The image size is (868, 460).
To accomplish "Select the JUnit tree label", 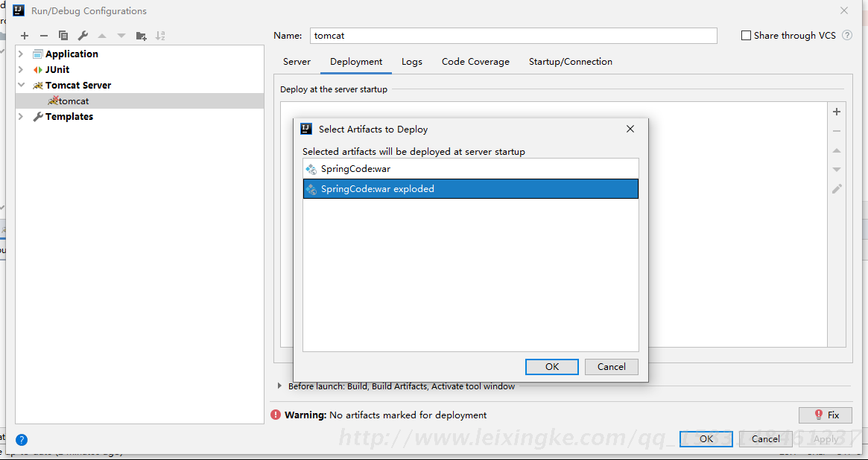I will pos(57,70).
